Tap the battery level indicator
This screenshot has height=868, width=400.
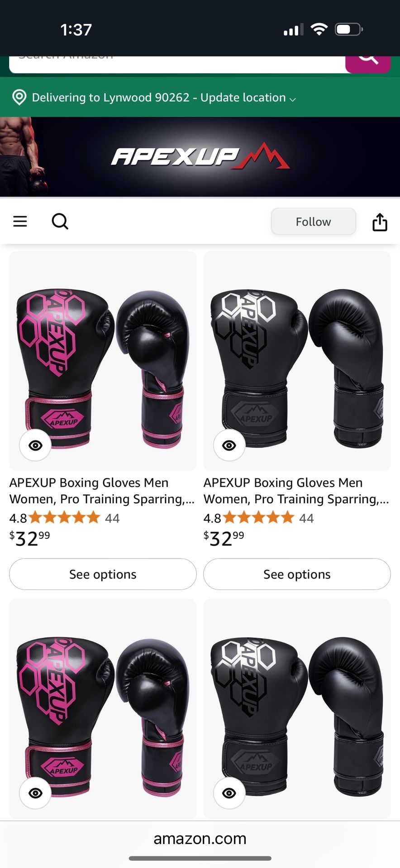click(348, 28)
